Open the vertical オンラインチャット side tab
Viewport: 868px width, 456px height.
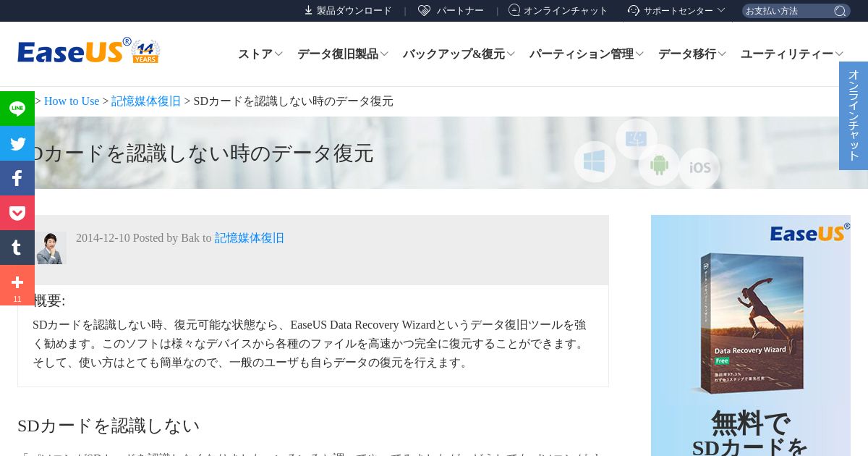pyautogui.click(x=854, y=116)
